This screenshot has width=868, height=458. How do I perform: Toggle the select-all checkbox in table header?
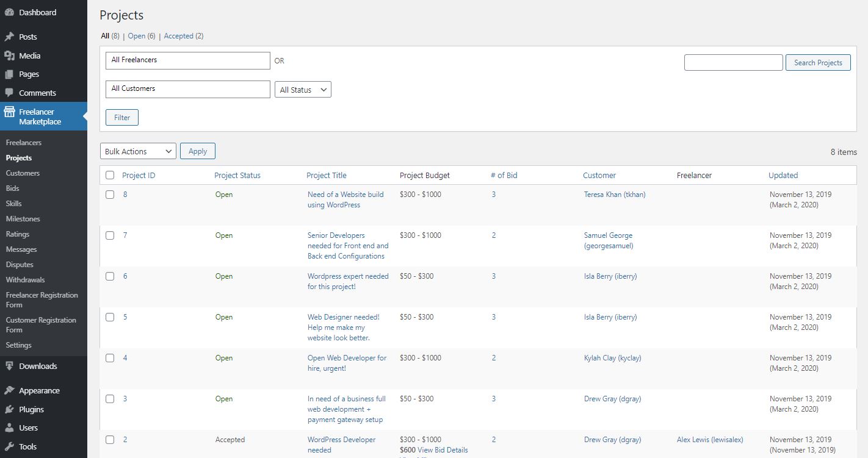tap(110, 175)
